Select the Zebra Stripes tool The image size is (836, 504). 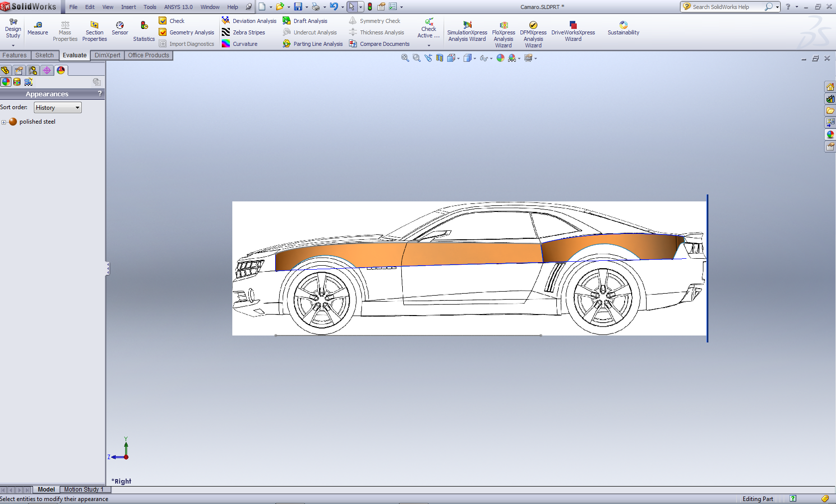point(243,32)
